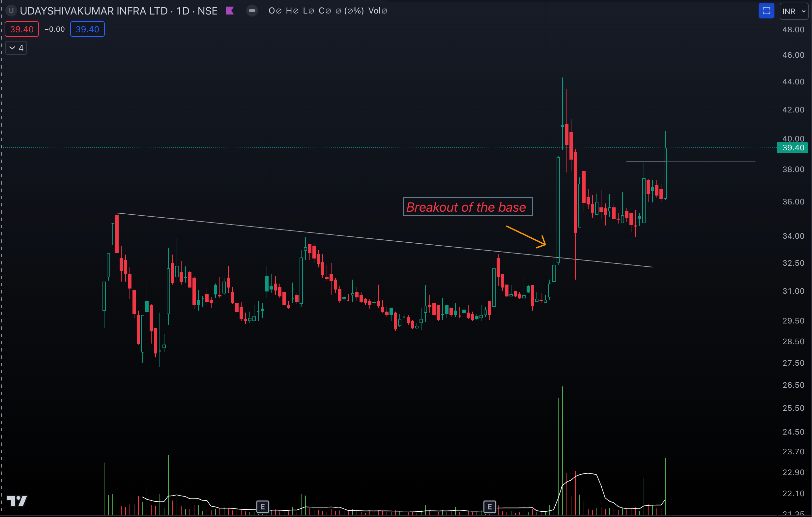This screenshot has height=517, width=812.
Task: Select the blue screenshot icon at top right
Action: (x=766, y=11)
